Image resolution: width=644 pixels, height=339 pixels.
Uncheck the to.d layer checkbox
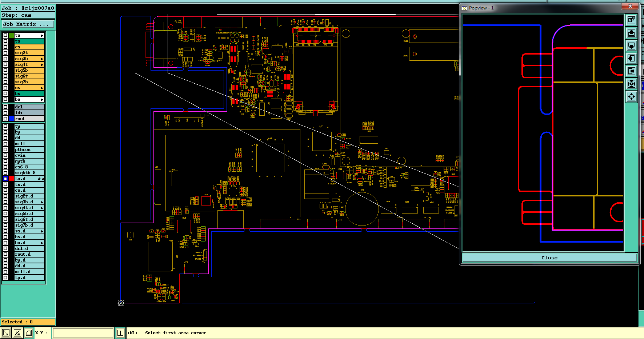(x=5, y=179)
